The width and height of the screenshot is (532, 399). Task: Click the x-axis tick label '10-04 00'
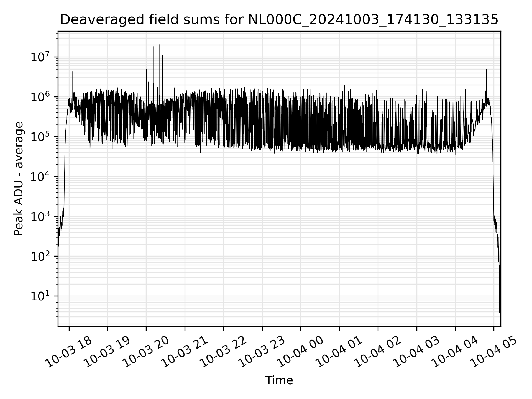click(x=300, y=352)
